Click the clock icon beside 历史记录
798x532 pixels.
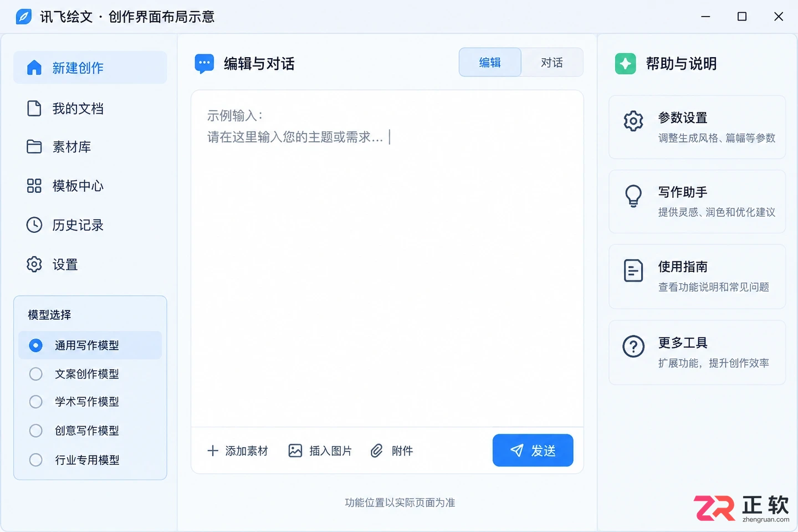[34, 225]
